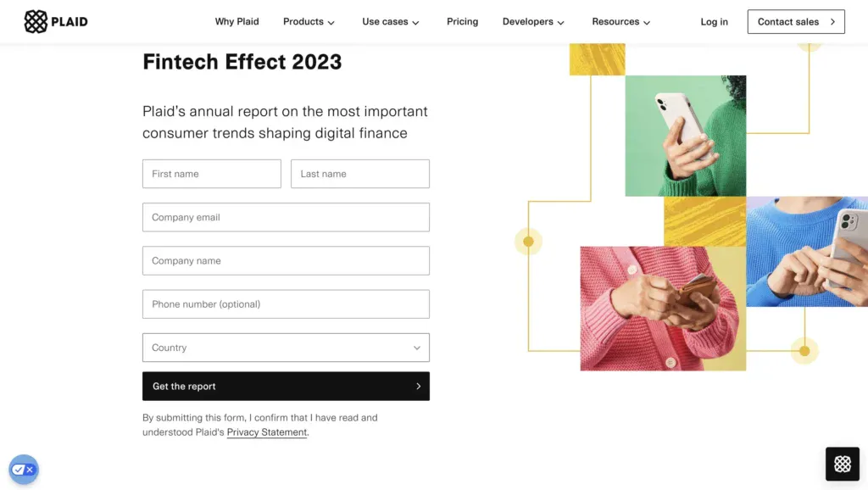Click the arrow on Get the report
The width and height of the screenshot is (868, 490).
[418, 387]
